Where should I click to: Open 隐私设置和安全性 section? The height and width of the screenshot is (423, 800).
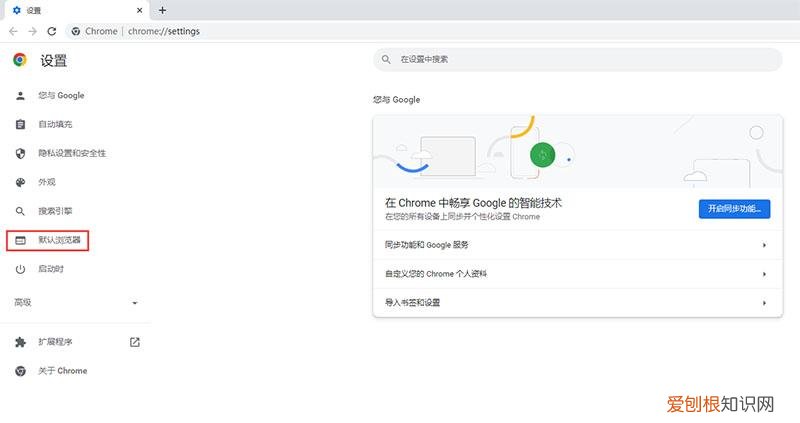tap(72, 153)
